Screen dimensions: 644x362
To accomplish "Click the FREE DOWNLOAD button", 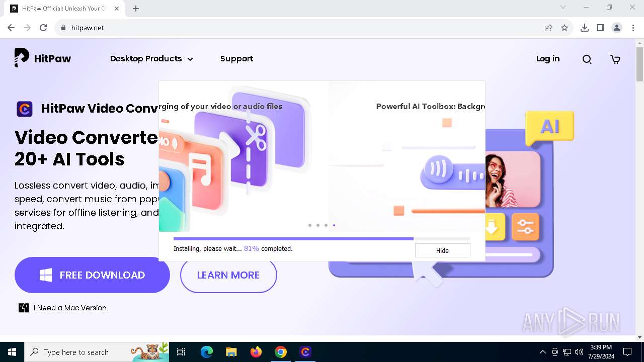I will [92, 275].
